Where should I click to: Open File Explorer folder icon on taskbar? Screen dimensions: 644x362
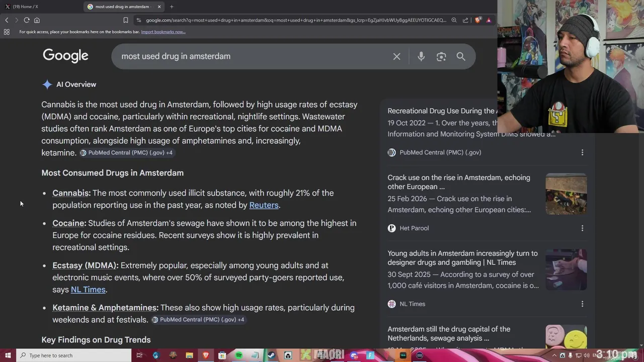pyautogui.click(x=189, y=355)
